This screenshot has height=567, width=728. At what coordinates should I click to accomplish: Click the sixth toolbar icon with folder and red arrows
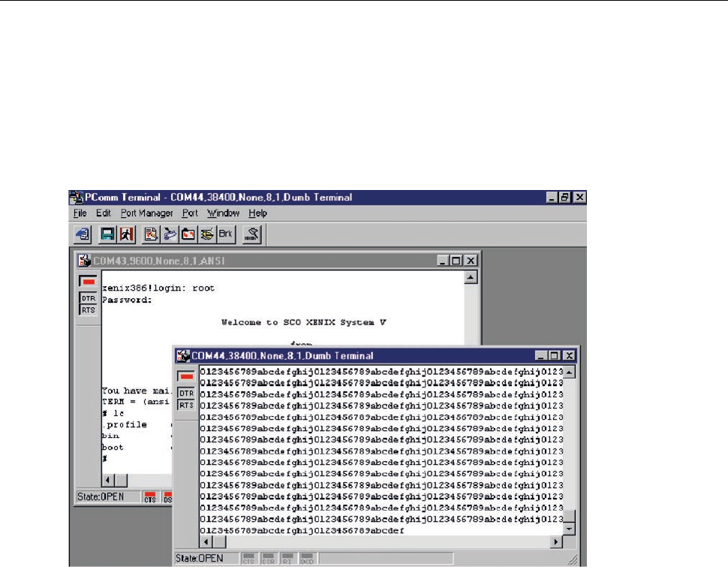click(188, 234)
